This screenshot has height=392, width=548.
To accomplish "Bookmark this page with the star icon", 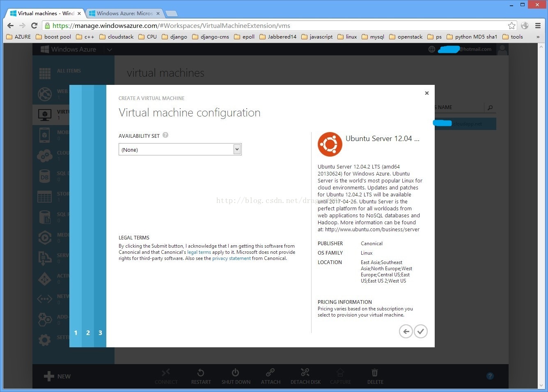I will [x=511, y=25].
